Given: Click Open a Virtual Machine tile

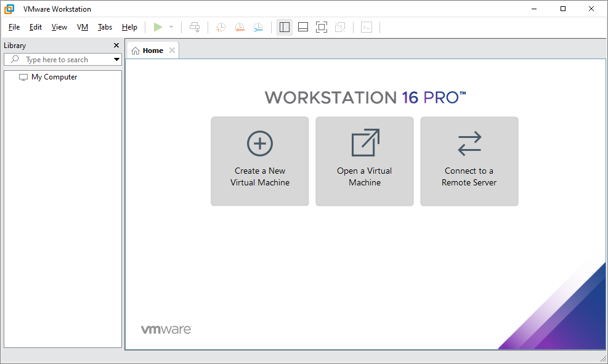Looking at the screenshot, I should click(x=365, y=161).
